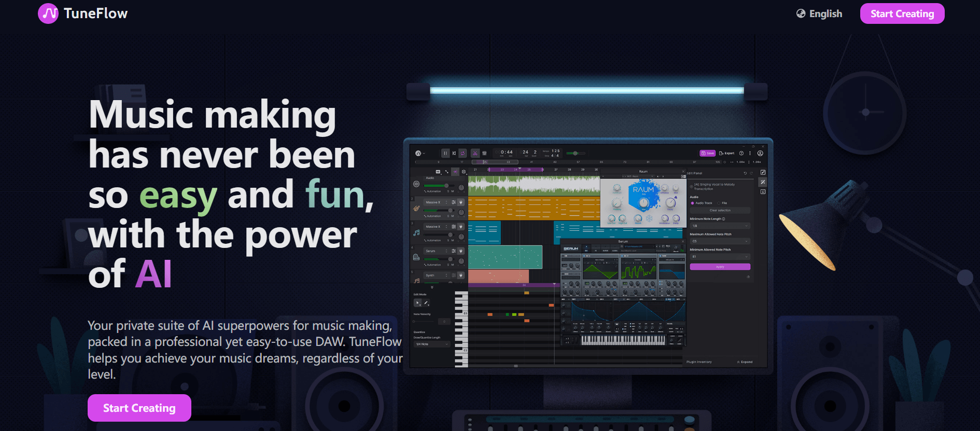
Task: Click the Audio track waveform icon
Action: click(416, 184)
